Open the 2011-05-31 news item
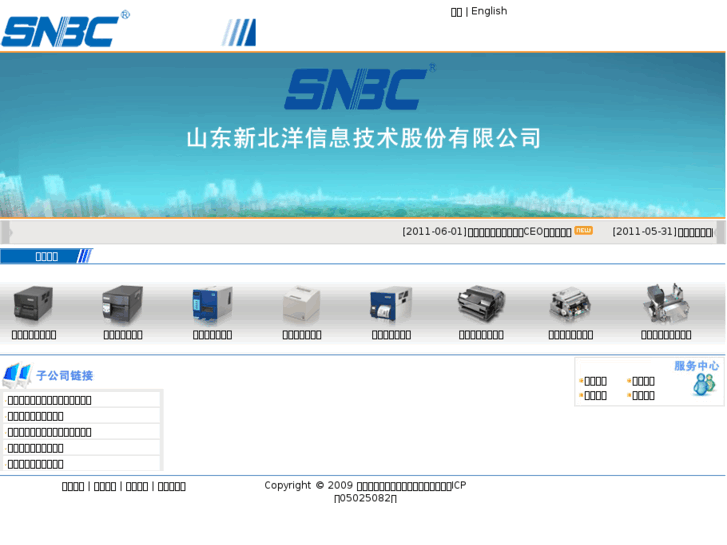The height and width of the screenshot is (545, 727). tap(662, 231)
